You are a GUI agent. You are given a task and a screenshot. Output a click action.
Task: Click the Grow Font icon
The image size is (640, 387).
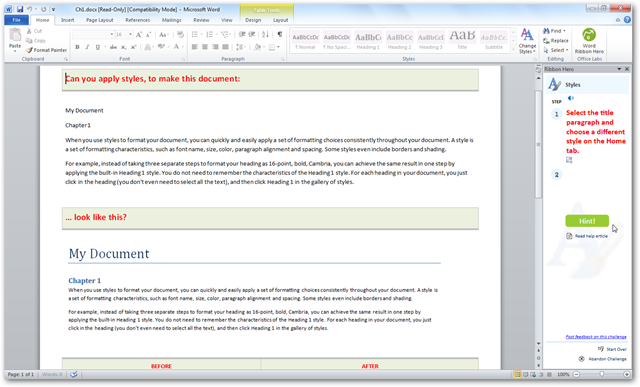click(x=139, y=35)
